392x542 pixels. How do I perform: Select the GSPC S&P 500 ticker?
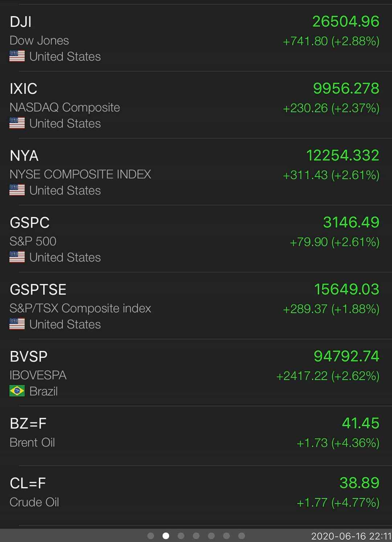tap(30, 223)
